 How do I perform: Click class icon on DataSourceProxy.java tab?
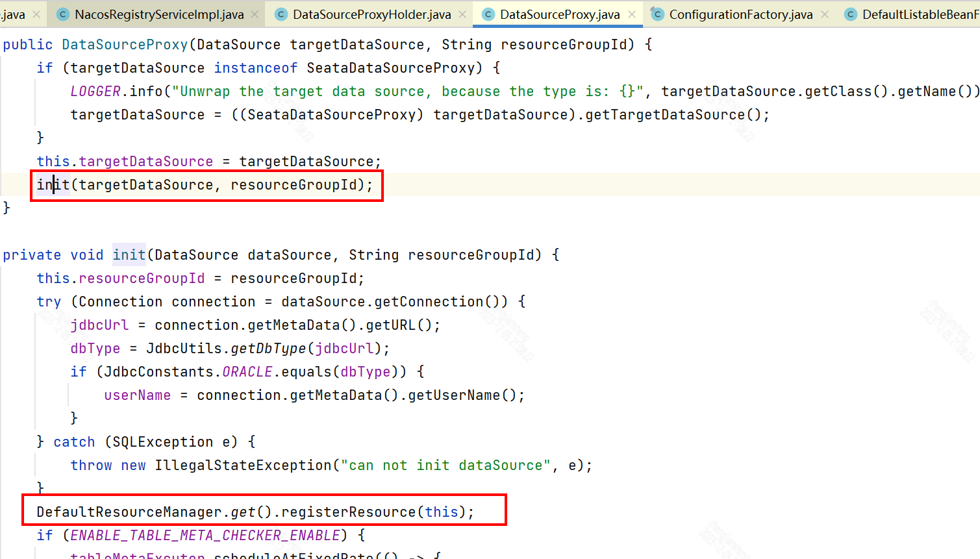click(x=488, y=14)
